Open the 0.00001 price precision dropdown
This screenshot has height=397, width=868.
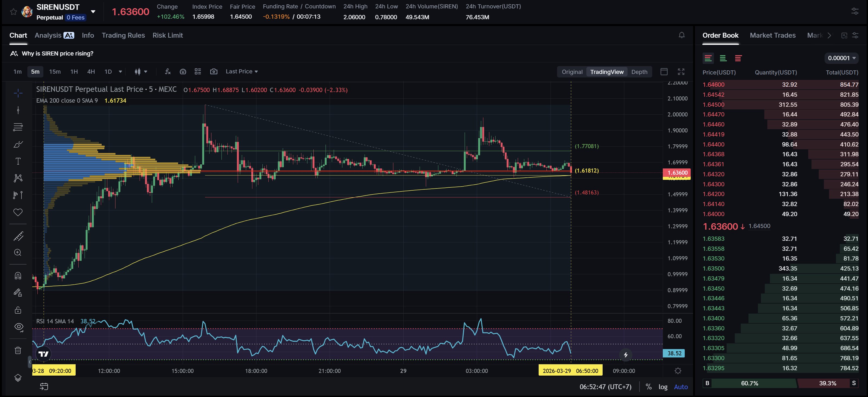coord(841,58)
